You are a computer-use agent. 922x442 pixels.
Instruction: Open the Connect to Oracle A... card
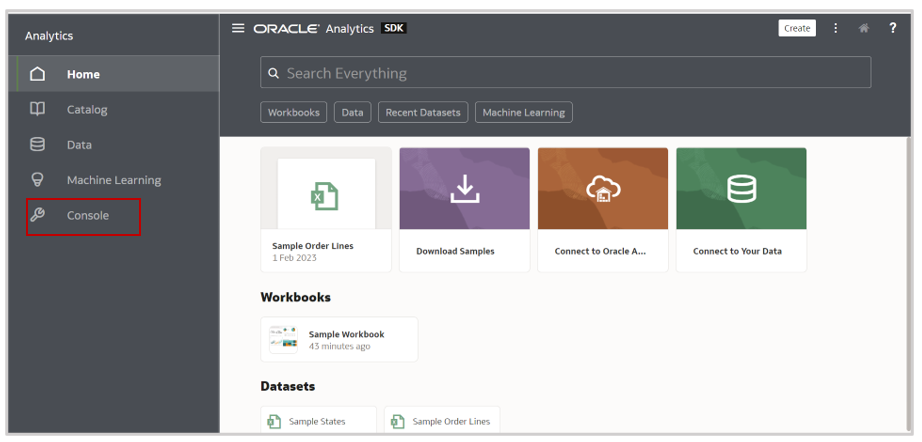[603, 209]
